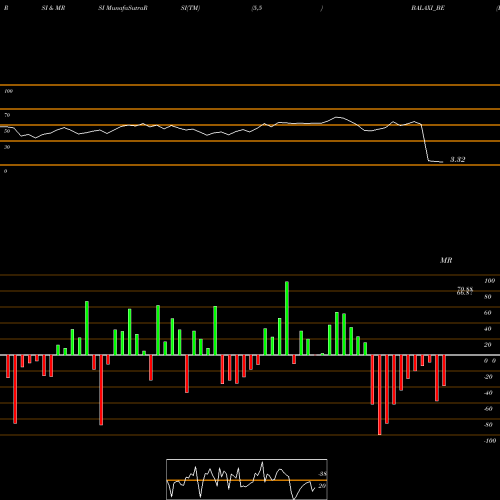The height and width of the screenshot is (500, 500).
Task: Click the '-40' label on MR axis
Action: (488, 393)
